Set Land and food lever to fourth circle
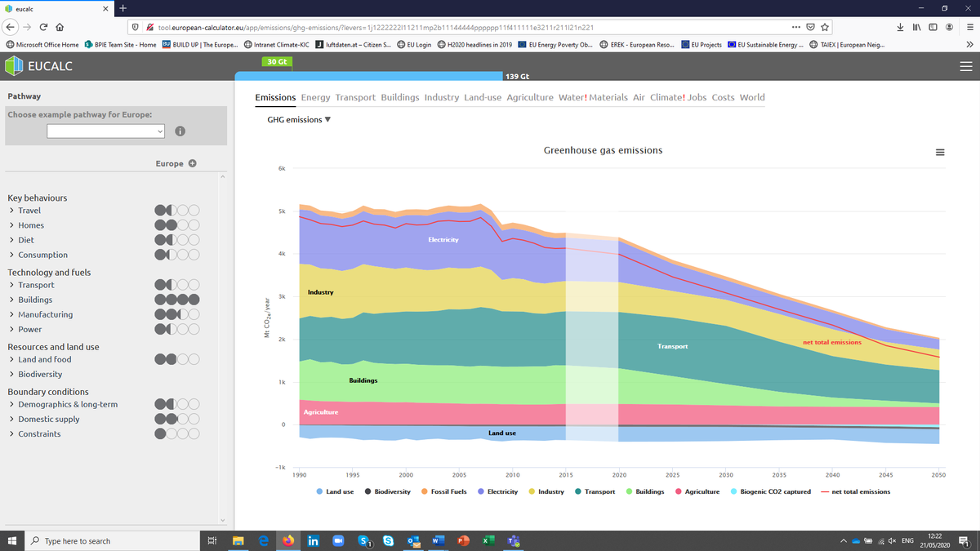 pyautogui.click(x=194, y=359)
